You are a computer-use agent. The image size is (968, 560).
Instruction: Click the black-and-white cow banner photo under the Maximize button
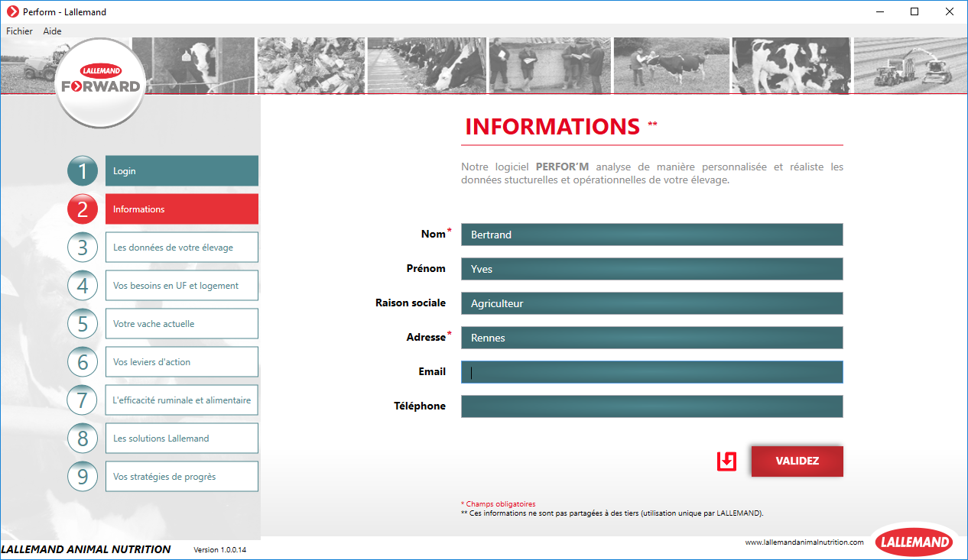pyautogui.click(x=791, y=66)
